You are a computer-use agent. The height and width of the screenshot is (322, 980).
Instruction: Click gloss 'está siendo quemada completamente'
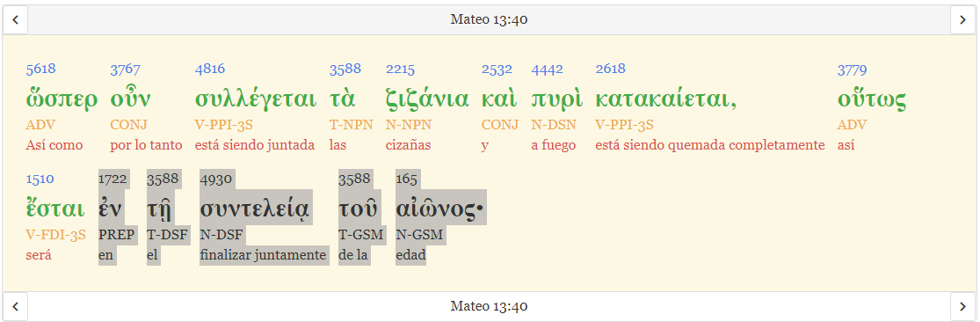point(710,146)
